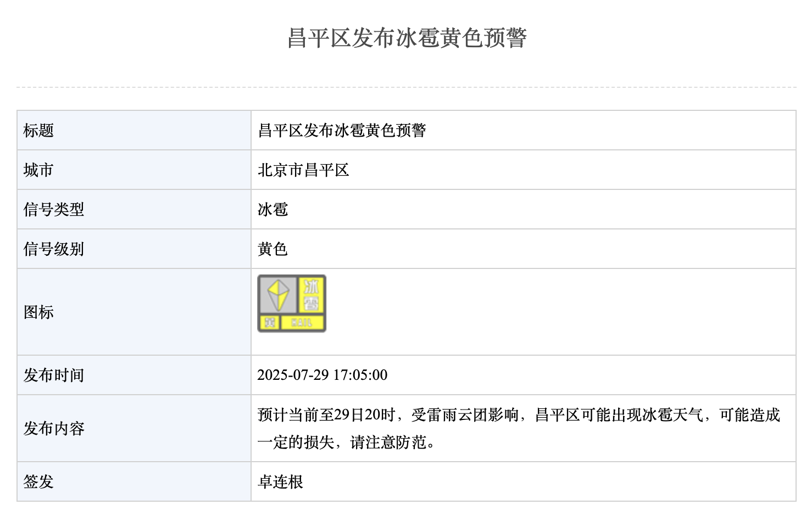The image size is (812, 516).
Task: Click the first line of warning content text
Action: pyautogui.click(x=519, y=415)
